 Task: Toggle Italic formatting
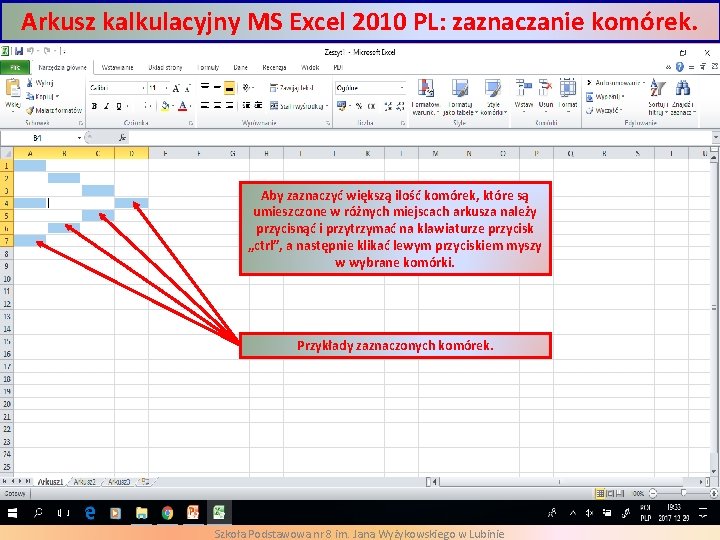tap(107, 106)
